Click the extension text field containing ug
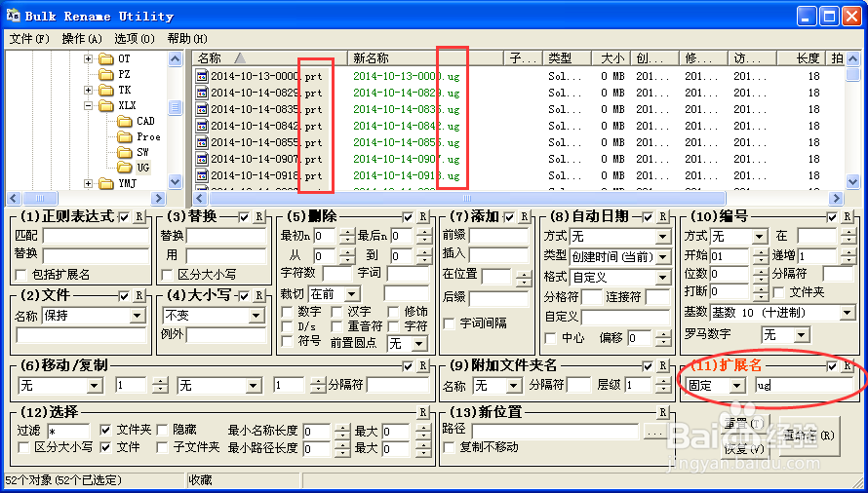 [x=804, y=386]
